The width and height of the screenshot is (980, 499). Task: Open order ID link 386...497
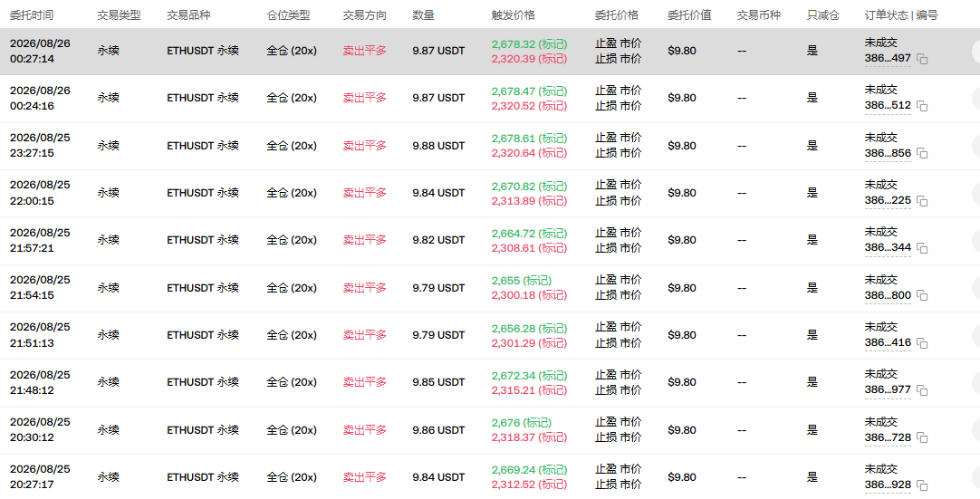(888, 58)
